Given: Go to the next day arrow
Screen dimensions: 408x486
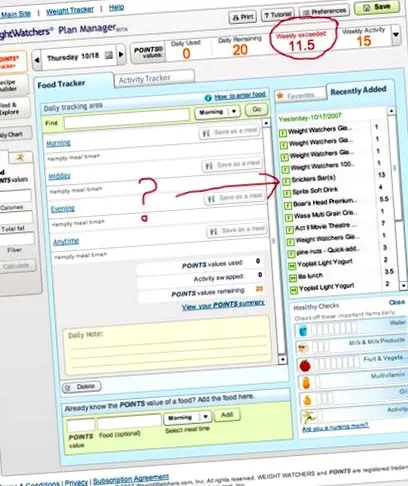Looking at the screenshot, I should (x=121, y=54).
